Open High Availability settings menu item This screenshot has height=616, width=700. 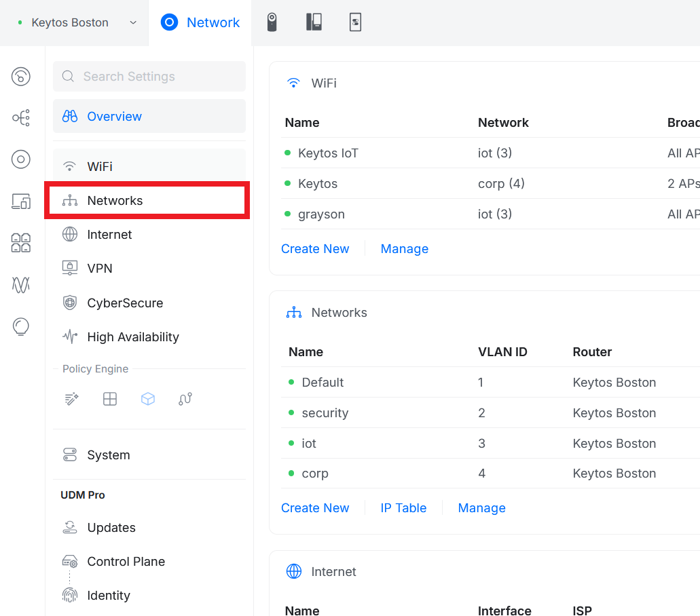pyautogui.click(x=149, y=336)
